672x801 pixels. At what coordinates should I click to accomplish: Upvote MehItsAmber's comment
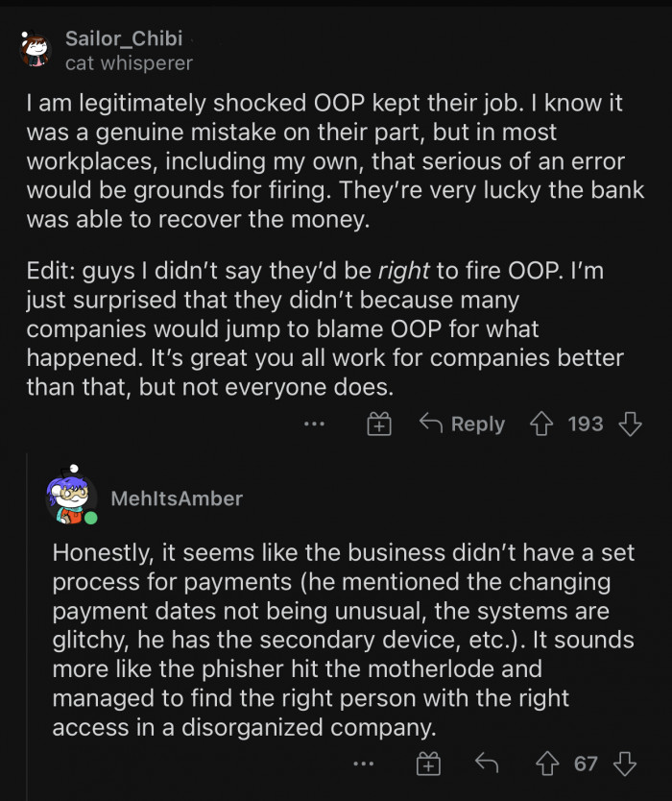[547, 764]
